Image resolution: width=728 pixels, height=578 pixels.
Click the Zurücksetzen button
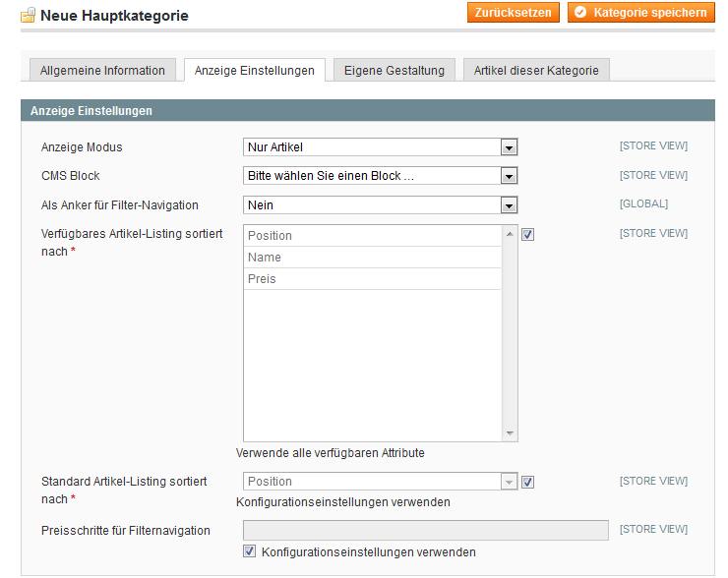point(513,12)
